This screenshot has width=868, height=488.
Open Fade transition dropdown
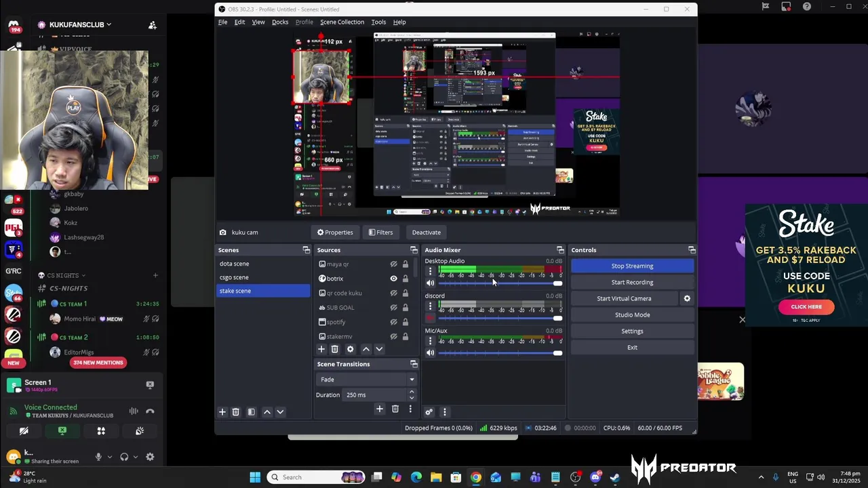tap(366, 380)
